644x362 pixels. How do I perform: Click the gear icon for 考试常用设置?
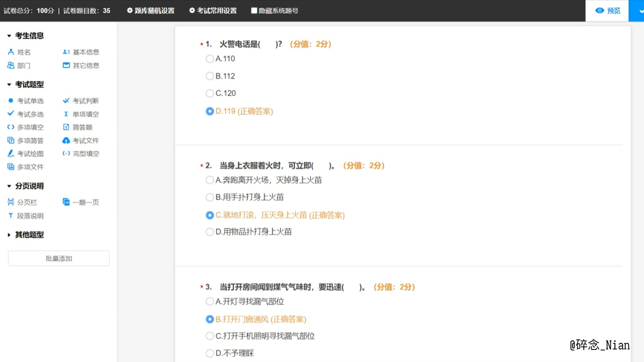[192, 11]
